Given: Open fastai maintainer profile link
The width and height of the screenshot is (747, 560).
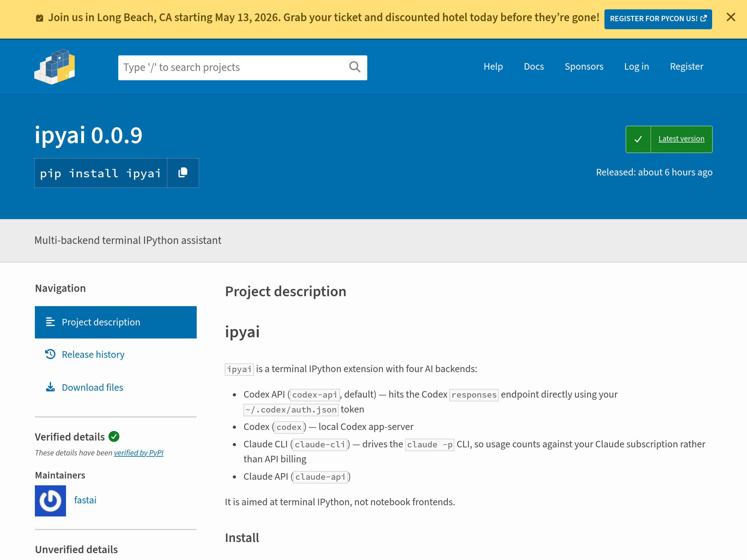Looking at the screenshot, I should point(85,500).
